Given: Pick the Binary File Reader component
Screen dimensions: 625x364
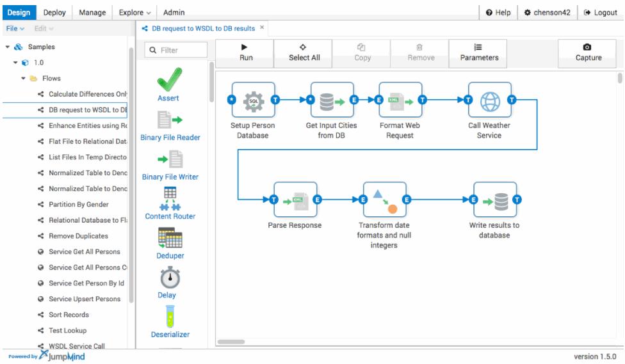Looking at the screenshot, I should [x=170, y=120].
